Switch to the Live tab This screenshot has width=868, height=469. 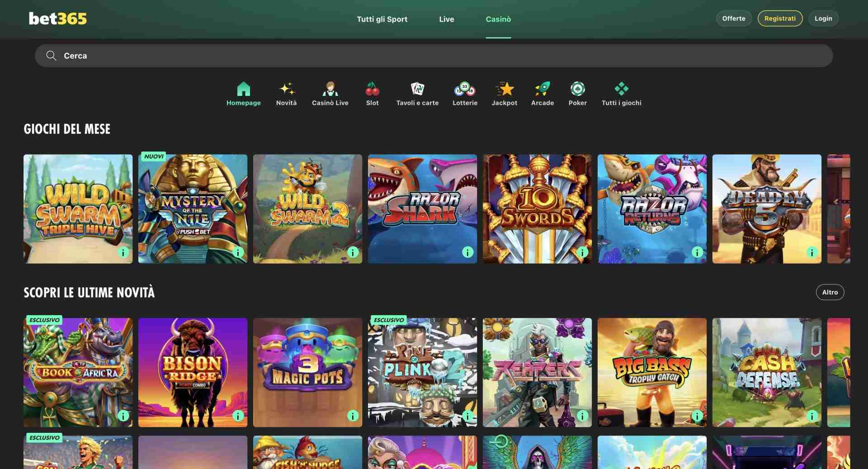point(446,19)
